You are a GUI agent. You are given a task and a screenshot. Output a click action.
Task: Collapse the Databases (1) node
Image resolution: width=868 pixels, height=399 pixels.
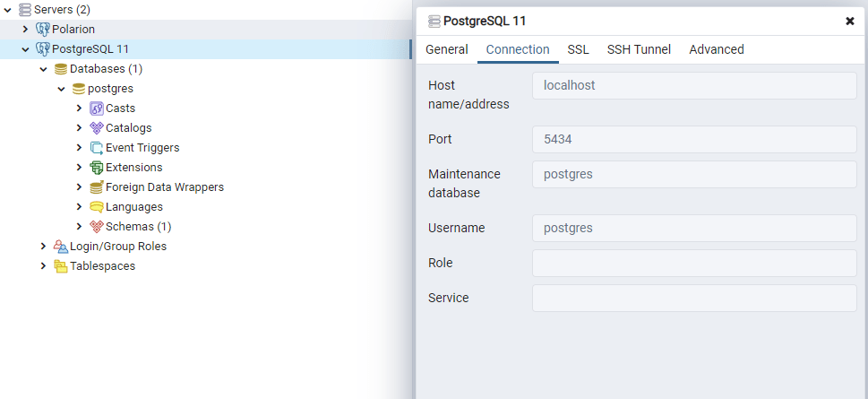[x=43, y=69]
